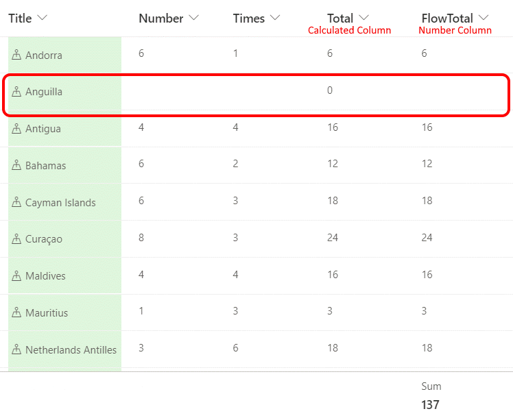Click the Netherlands Antilles row icon
The image size is (513, 420).
[x=17, y=350]
